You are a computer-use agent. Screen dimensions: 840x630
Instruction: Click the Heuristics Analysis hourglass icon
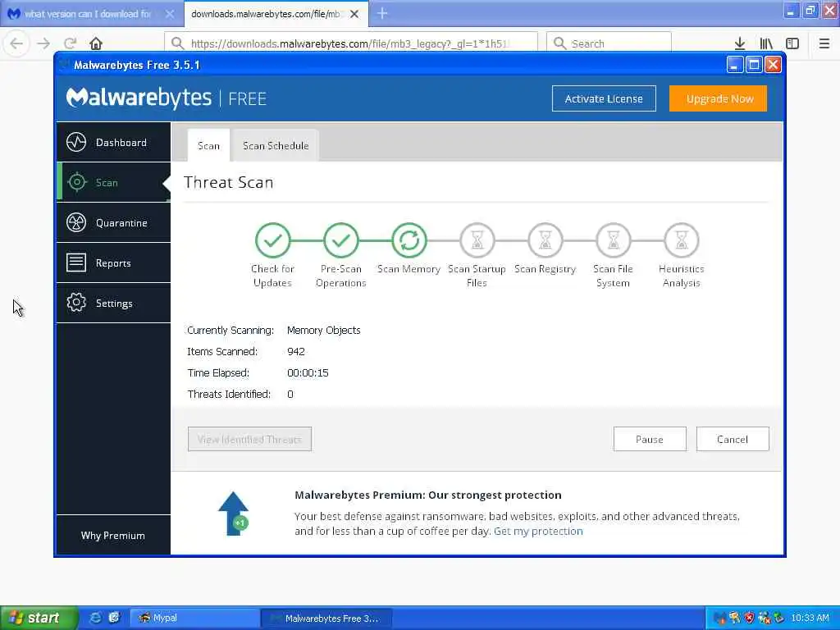[681, 240]
